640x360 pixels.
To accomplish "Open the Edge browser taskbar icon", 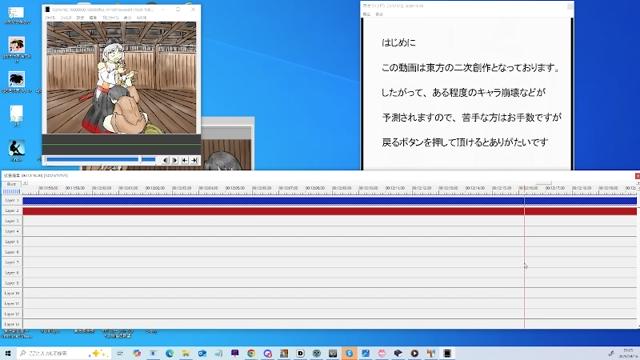I will 169,353.
